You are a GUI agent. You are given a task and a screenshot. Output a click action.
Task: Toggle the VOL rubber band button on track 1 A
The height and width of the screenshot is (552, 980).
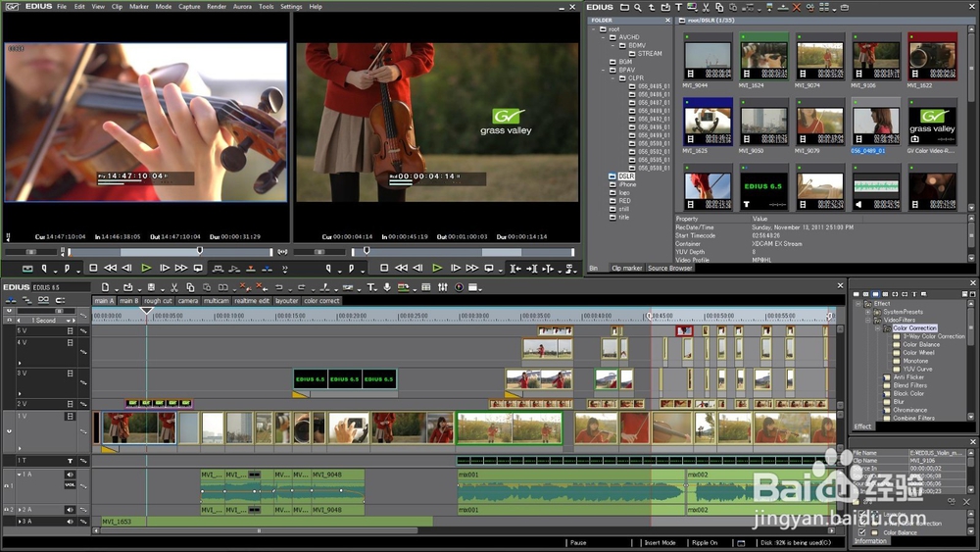[70, 485]
